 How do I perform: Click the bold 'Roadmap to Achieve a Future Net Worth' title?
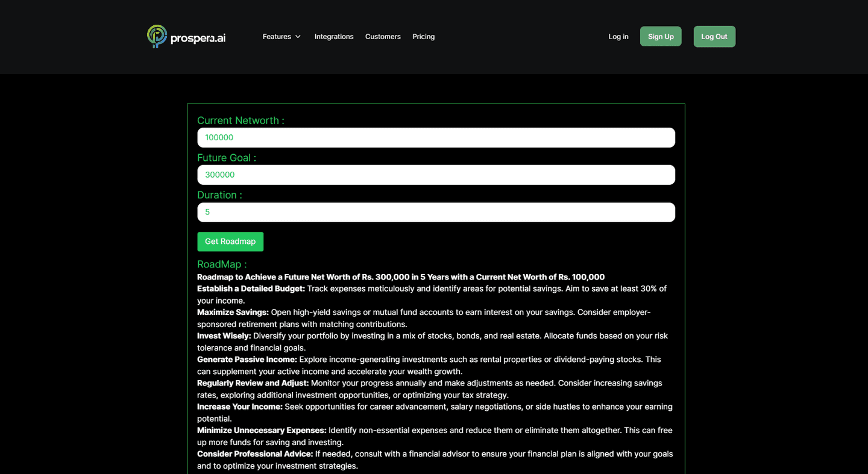(x=401, y=277)
